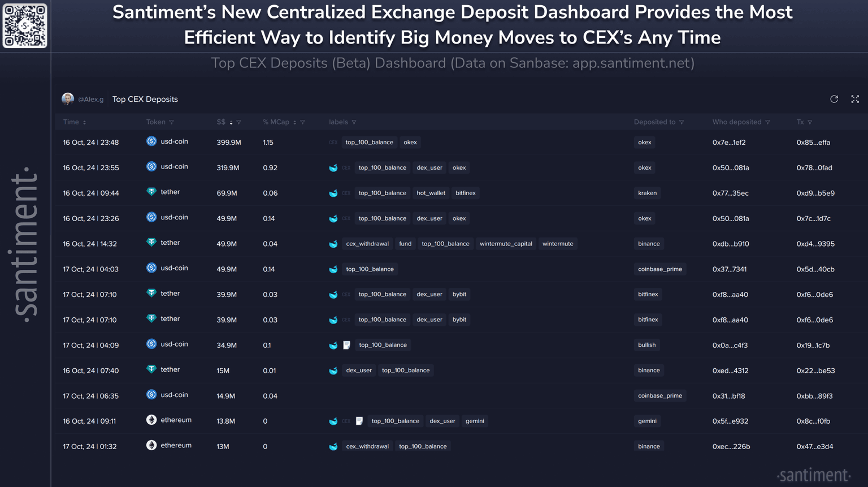This screenshot has height=487, width=868.
Task: Click the kraken deposited-to tag
Action: (x=647, y=193)
